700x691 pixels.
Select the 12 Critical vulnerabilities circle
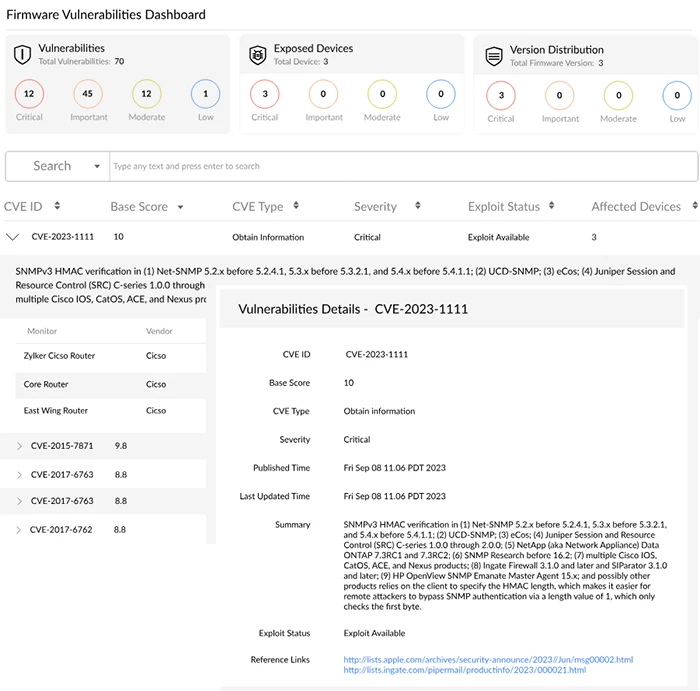29,94
